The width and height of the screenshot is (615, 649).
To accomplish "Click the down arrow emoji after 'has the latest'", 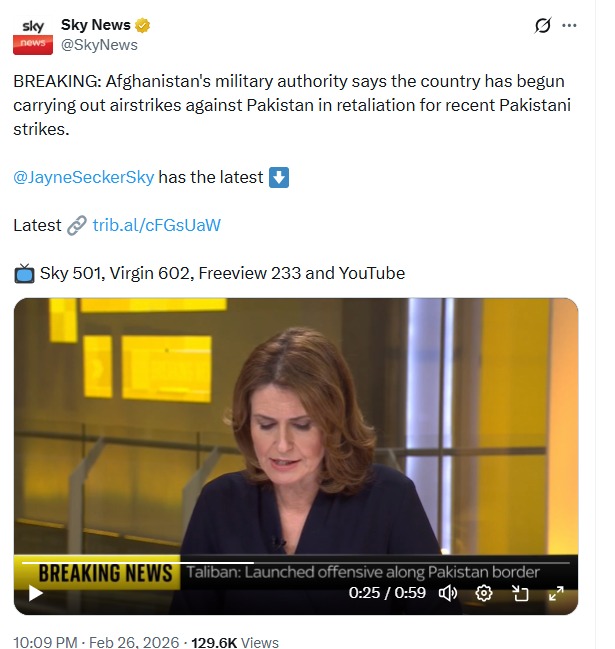I will [x=279, y=177].
